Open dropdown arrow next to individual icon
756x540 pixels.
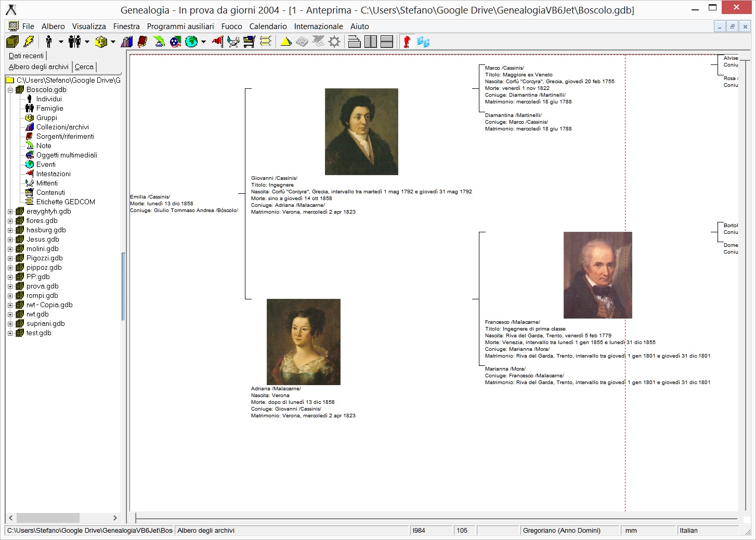(x=61, y=42)
